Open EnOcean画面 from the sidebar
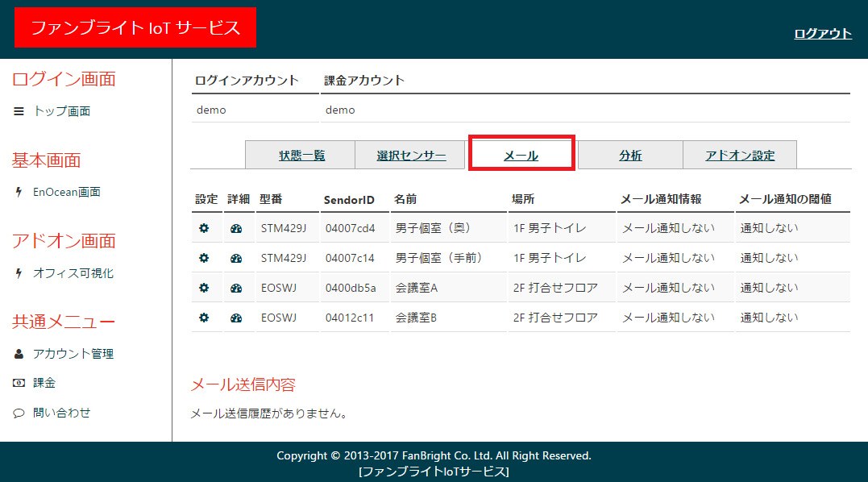Image resolution: width=868 pixels, height=482 pixels. [66, 192]
